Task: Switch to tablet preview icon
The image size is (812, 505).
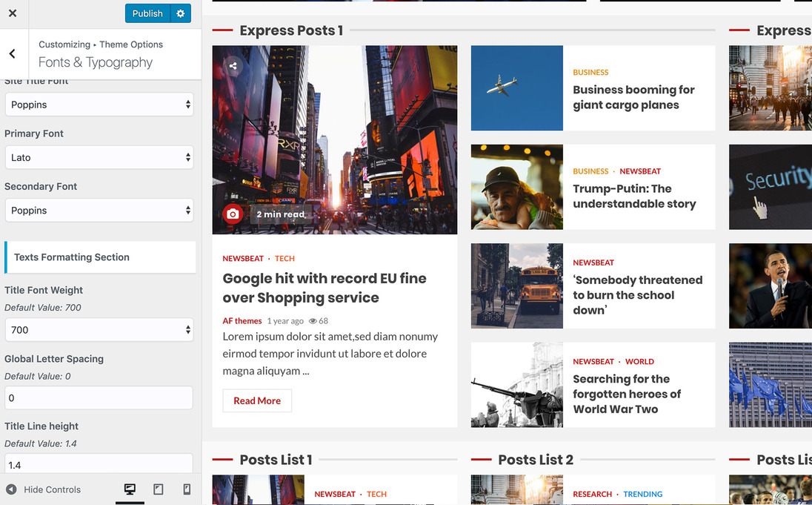Action: pos(159,489)
